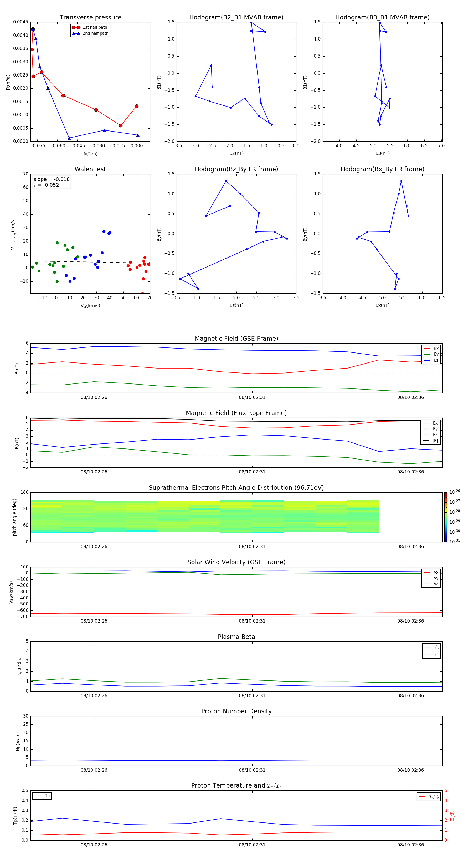This screenshot has width=473, height=868.
Task: Click the 'Te/Tp' legend in temperature panel
Action: 429,796
